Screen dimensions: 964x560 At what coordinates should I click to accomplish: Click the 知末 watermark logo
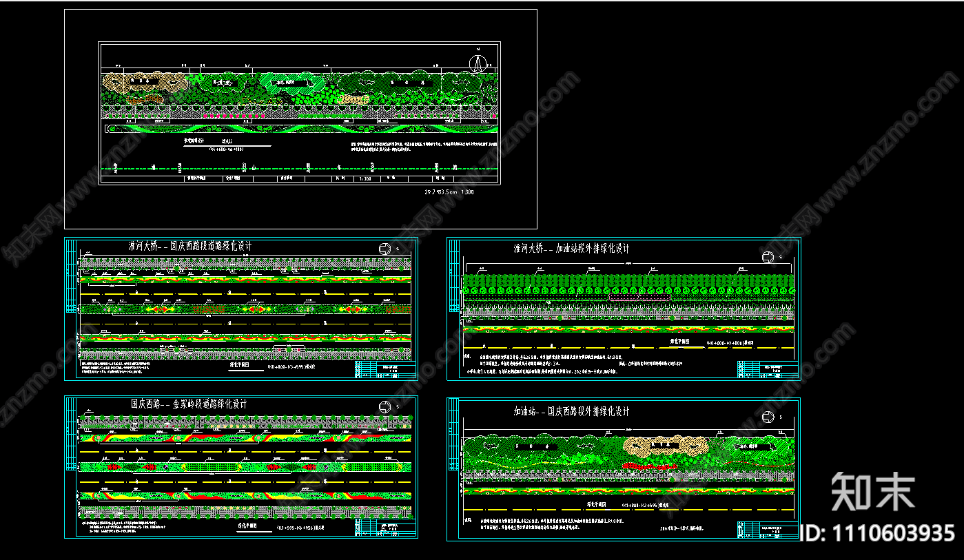pyautogui.click(x=872, y=491)
